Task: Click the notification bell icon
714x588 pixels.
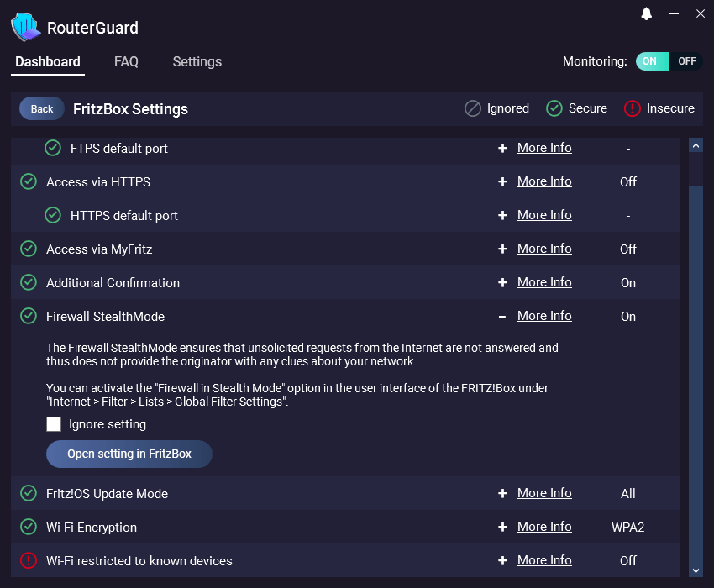Action: [646, 13]
